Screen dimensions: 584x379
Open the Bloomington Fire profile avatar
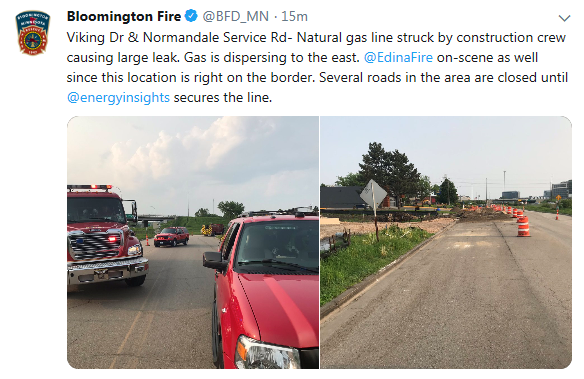(x=32, y=33)
